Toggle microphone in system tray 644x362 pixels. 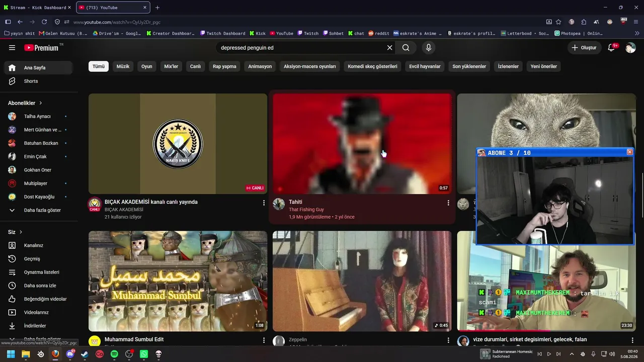coord(593,354)
